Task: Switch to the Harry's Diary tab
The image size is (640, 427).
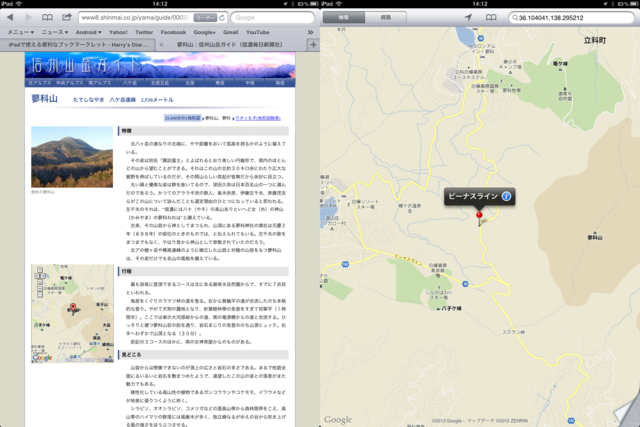Action: (78, 44)
